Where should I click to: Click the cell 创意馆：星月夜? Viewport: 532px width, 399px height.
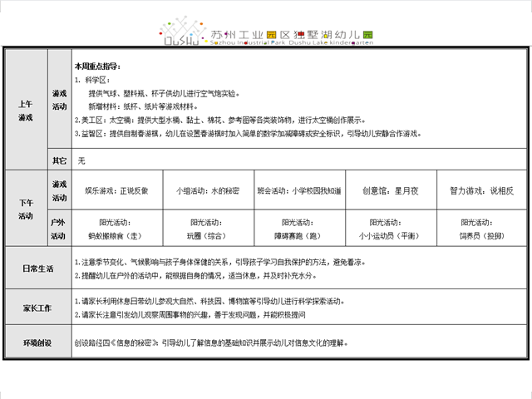[x=391, y=190]
